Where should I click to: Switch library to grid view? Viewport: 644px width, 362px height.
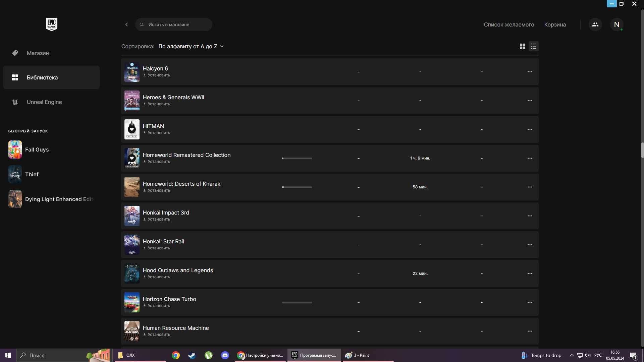pos(522,46)
